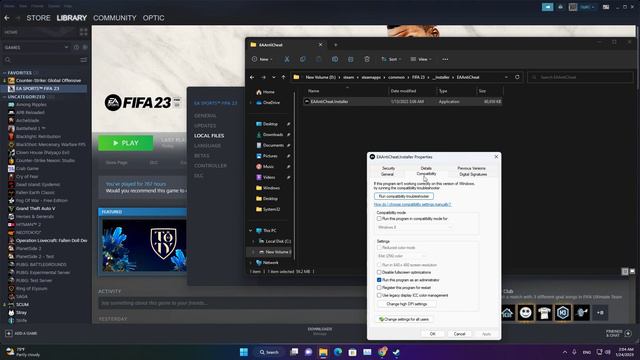
Task: Click the Delete icon in Explorer toolbar
Action: coord(367,59)
